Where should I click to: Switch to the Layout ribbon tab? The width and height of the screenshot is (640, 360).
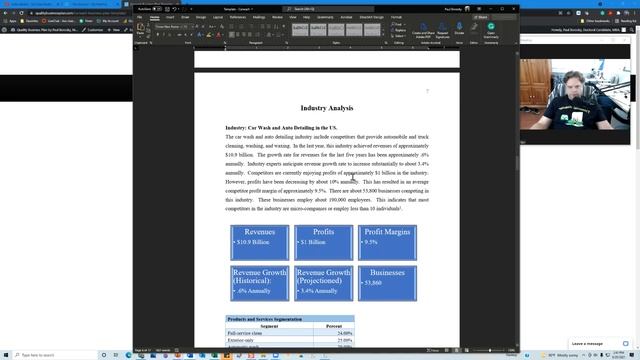pyautogui.click(x=218, y=17)
